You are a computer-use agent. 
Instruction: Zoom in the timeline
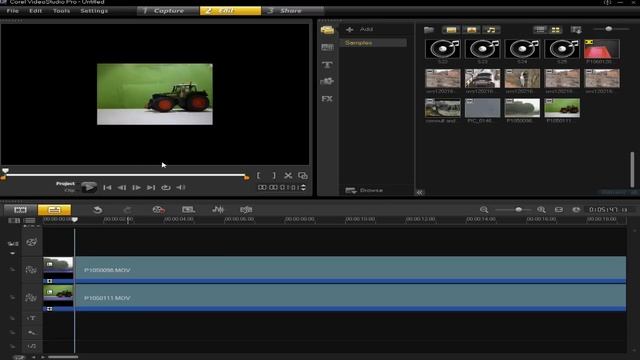click(x=541, y=210)
